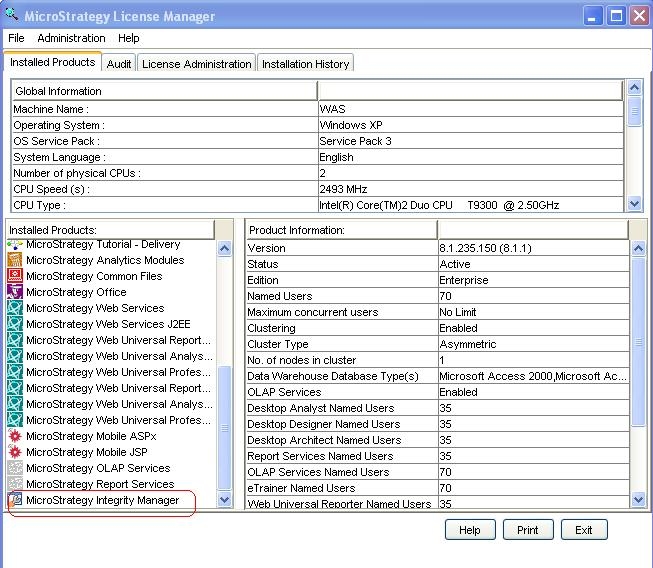Select the MicroStrategy Mobile ASPx icon

tap(15, 436)
